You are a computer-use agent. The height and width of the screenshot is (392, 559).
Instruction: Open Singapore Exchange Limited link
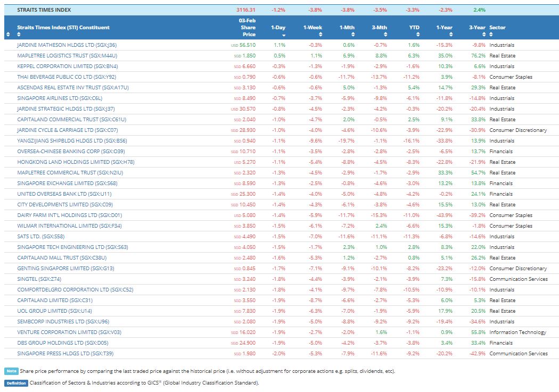[67, 184]
